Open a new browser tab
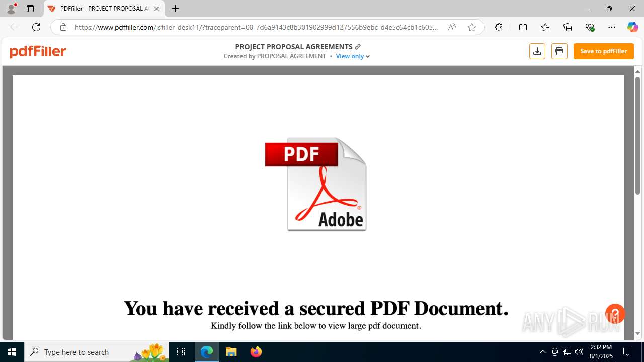Viewport: 644px width, 362px height. [175, 9]
